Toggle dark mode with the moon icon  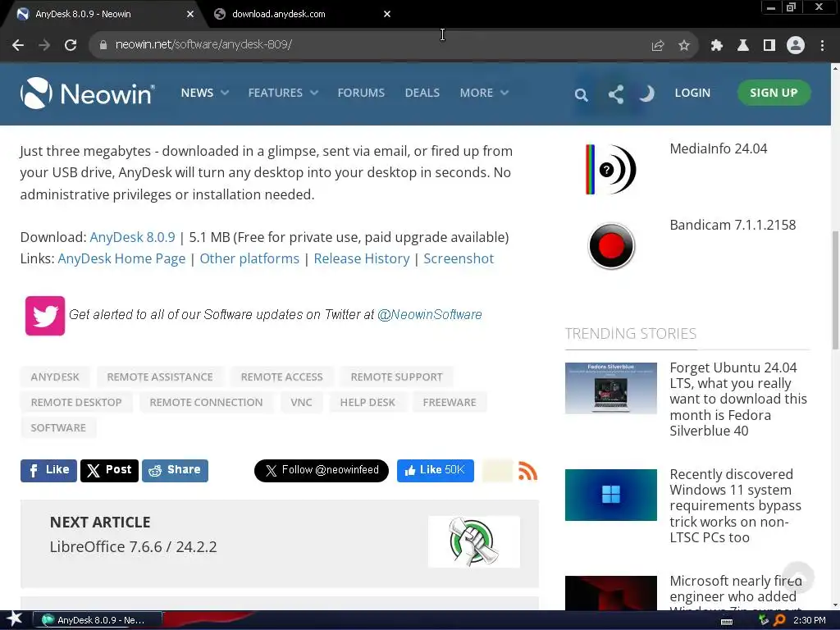tap(646, 94)
